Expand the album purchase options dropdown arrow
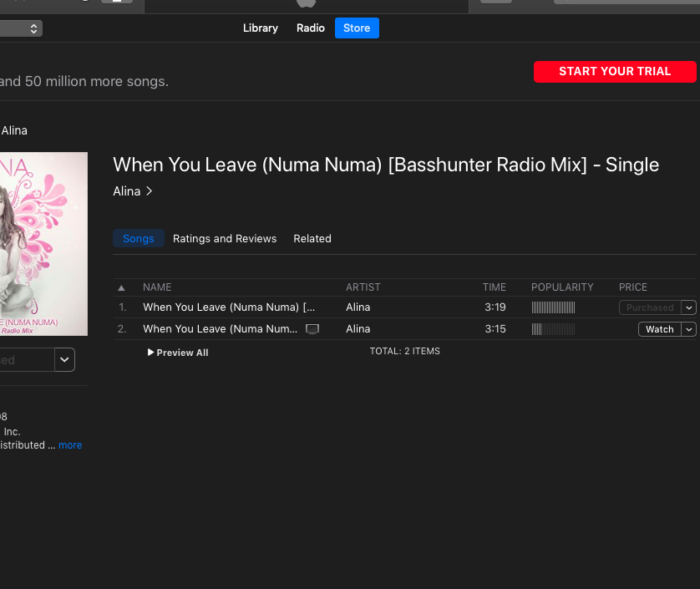This screenshot has width=700, height=589. [64, 359]
